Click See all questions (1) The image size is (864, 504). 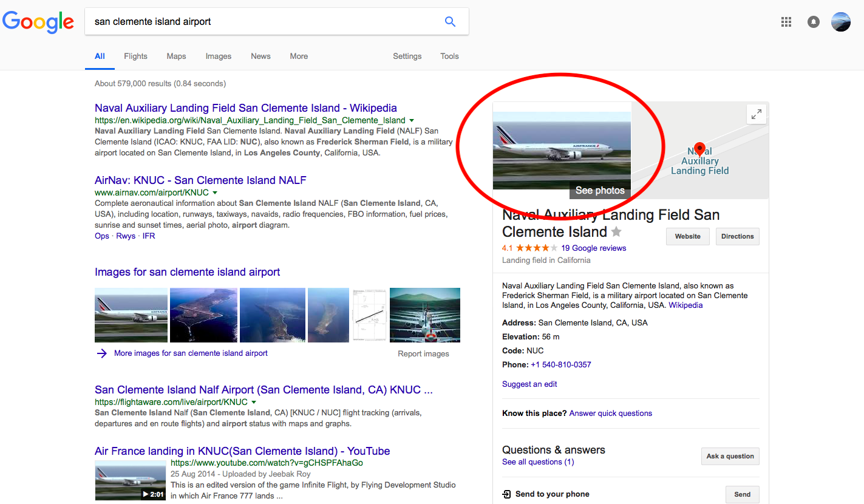(538, 462)
